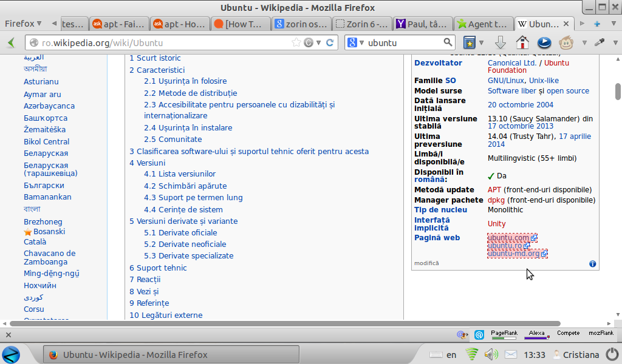This screenshot has height=364, width=622.
Task: Click the keyboard layout en indicator
Action: point(443,354)
